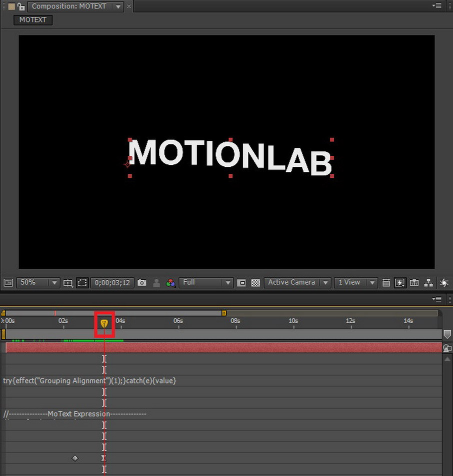Open the 50% magnification dropdown

coord(37,283)
